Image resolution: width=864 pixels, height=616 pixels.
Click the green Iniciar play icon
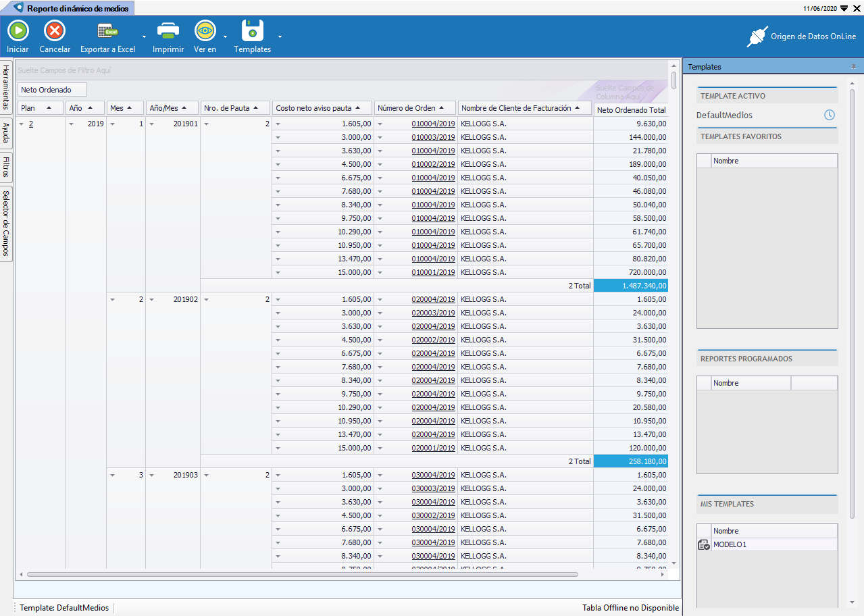[x=18, y=31]
